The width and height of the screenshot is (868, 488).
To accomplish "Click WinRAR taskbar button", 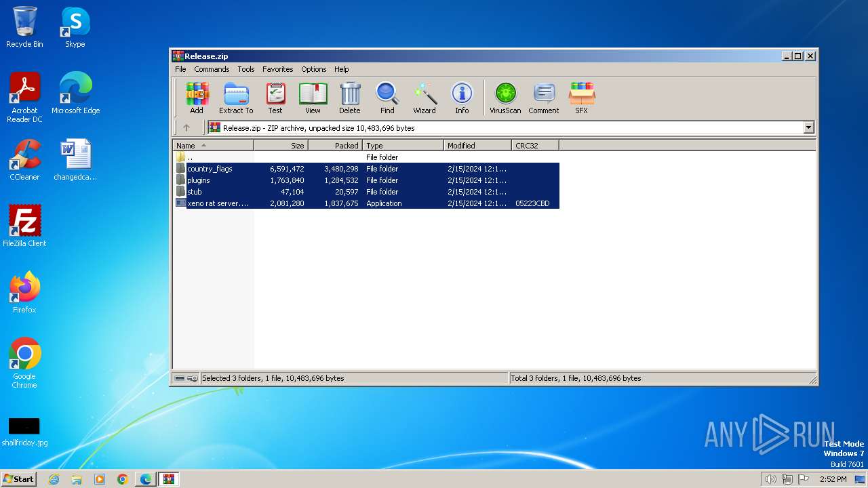I will tap(169, 479).
